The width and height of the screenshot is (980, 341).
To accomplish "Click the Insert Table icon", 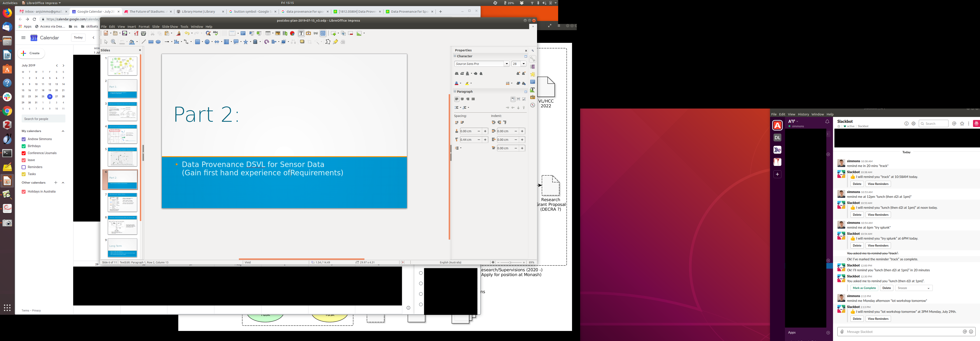I will tap(268, 33).
